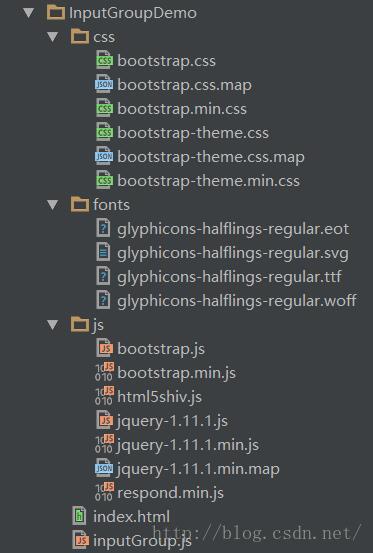The height and width of the screenshot is (553, 373).
Task: Click the js folder icon
Action: pyautogui.click(x=80, y=324)
